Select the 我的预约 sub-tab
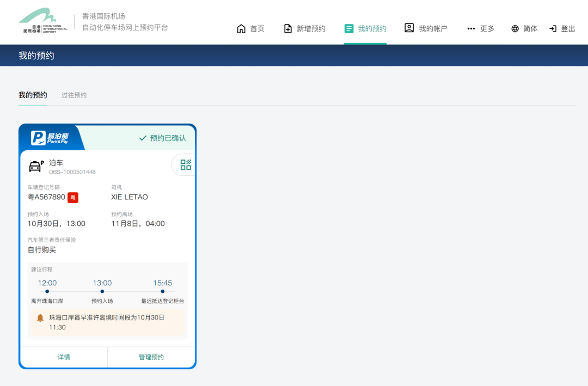Image resolution: width=588 pixels, height=386 pixels. coord(33,95)
